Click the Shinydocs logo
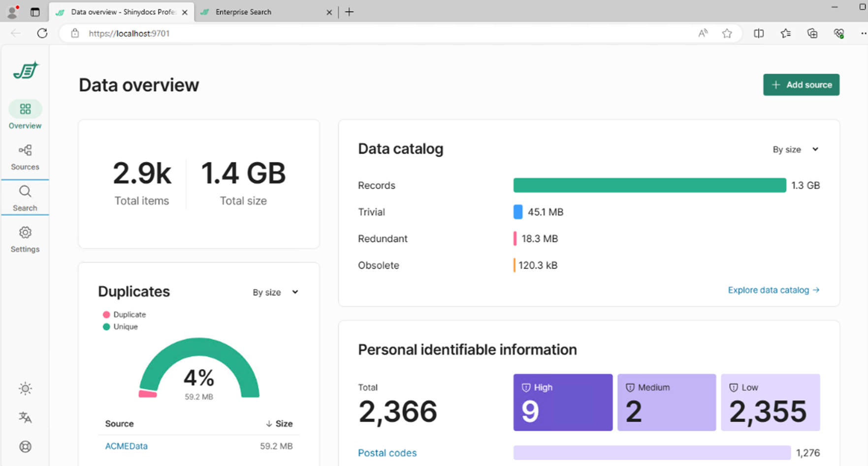This screenshot has height=466, width=868. point(26,70)
